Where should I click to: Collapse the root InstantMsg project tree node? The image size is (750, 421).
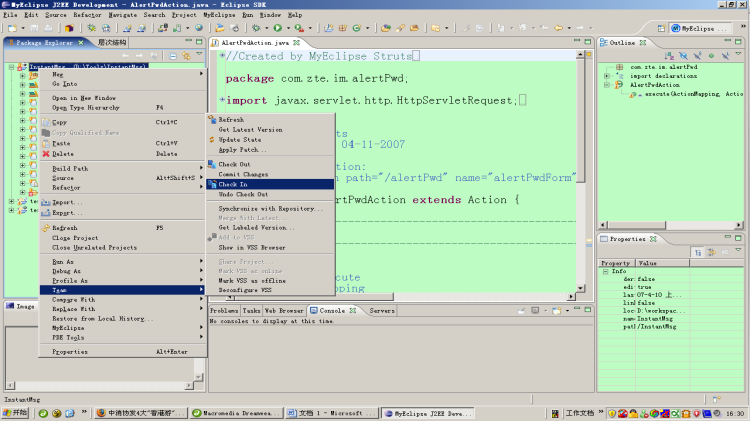point(11,67)
